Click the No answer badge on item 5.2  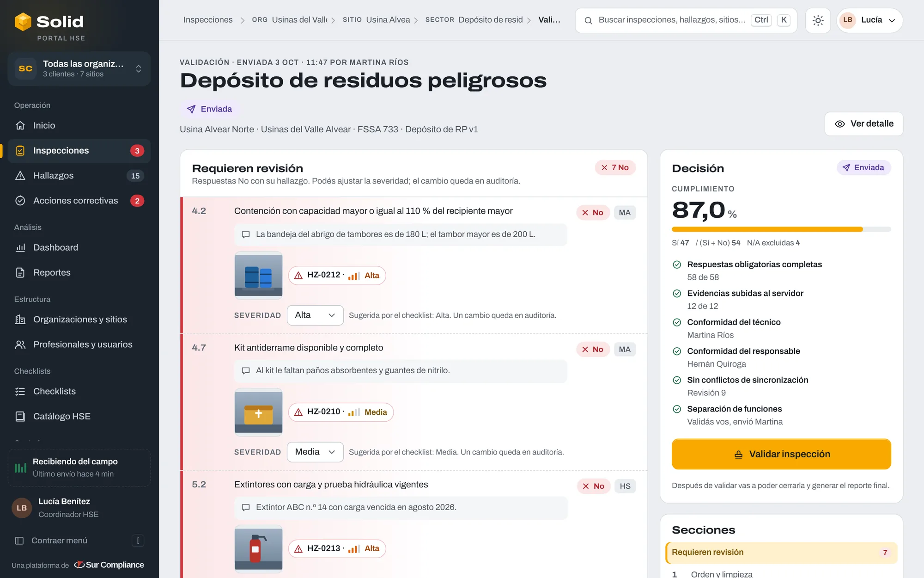pos(594,486)
